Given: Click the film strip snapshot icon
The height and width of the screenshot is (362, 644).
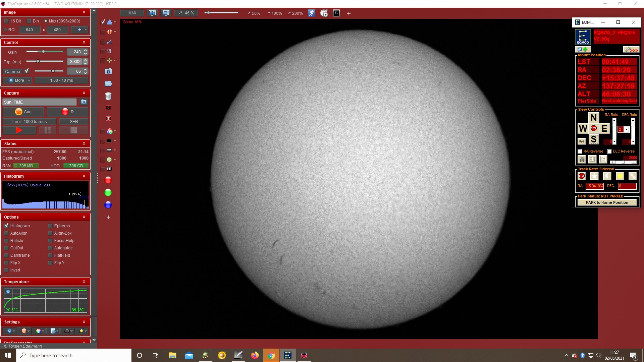Looking at the screenshot, I should (108, 71).
